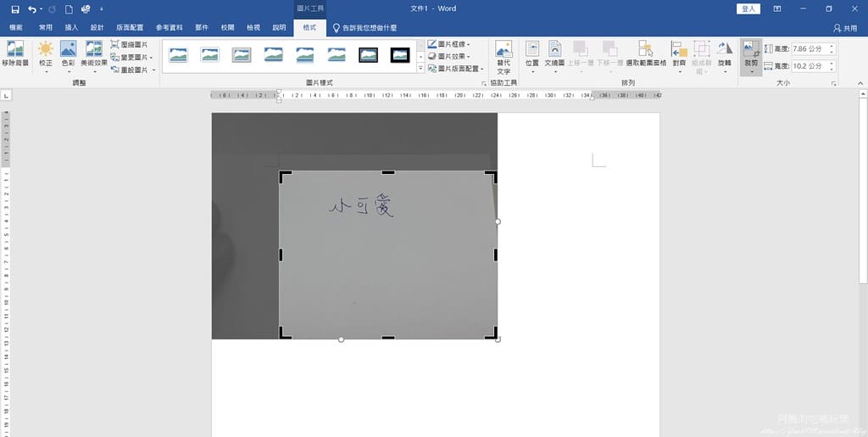
Task: Switch to the 插入 (Insert) ribbon tab
Action: pos(71,27)
